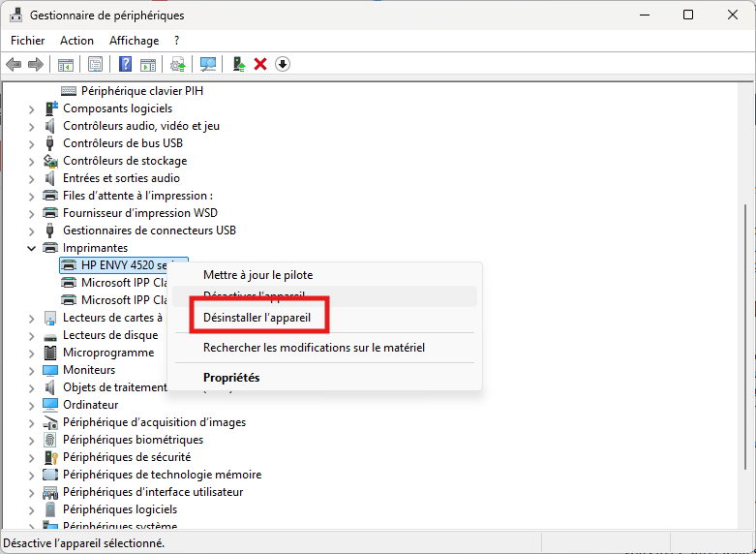Expand the Composants logiciels node

coord(31,109)
